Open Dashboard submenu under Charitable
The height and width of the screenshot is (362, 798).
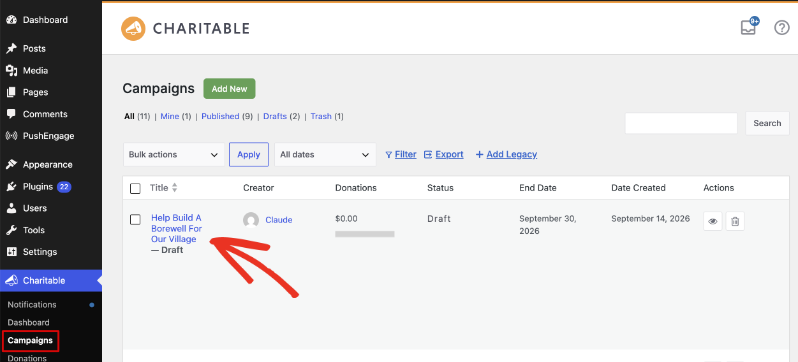pyautogui.click(x=28, y=322)
